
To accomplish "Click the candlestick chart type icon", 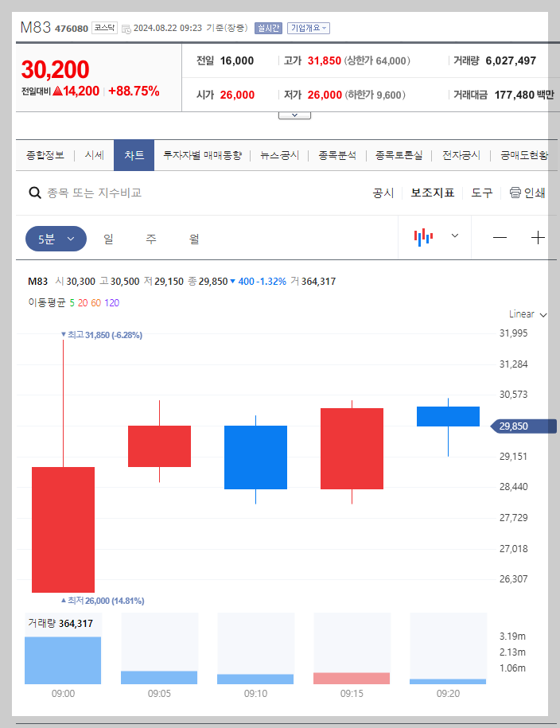I will pos(423,237).
